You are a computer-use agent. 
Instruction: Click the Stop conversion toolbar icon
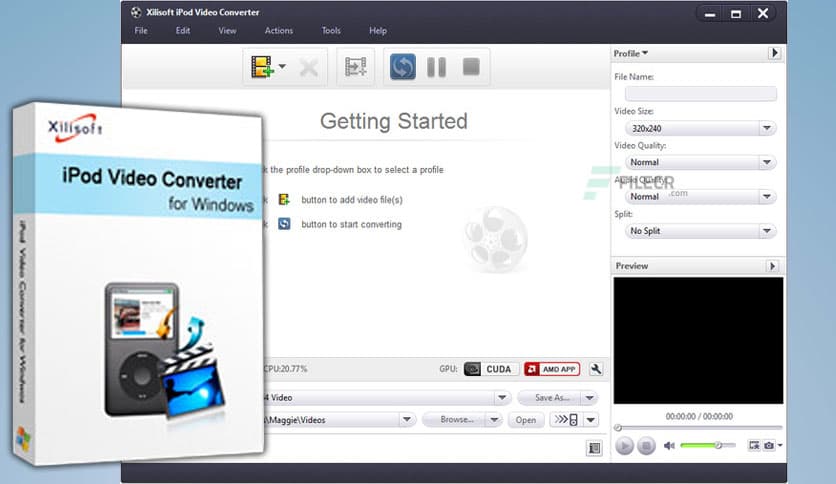coord(471,67)
